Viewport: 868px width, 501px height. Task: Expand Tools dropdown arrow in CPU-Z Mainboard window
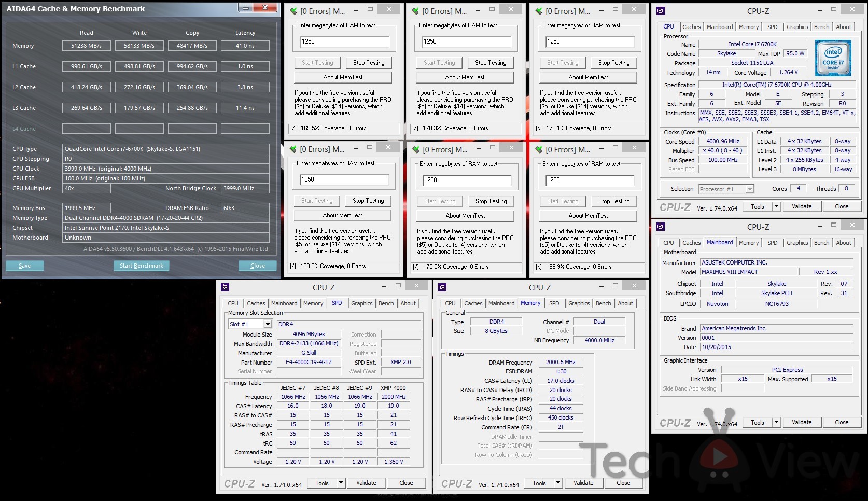(776, 422)
